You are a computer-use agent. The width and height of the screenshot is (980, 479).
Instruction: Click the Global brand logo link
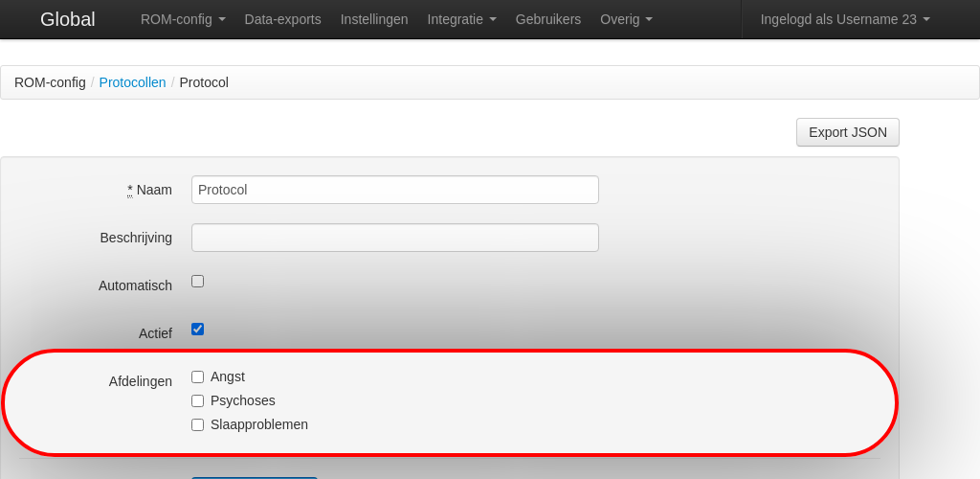pyautogui.click(x=67, y=19)
